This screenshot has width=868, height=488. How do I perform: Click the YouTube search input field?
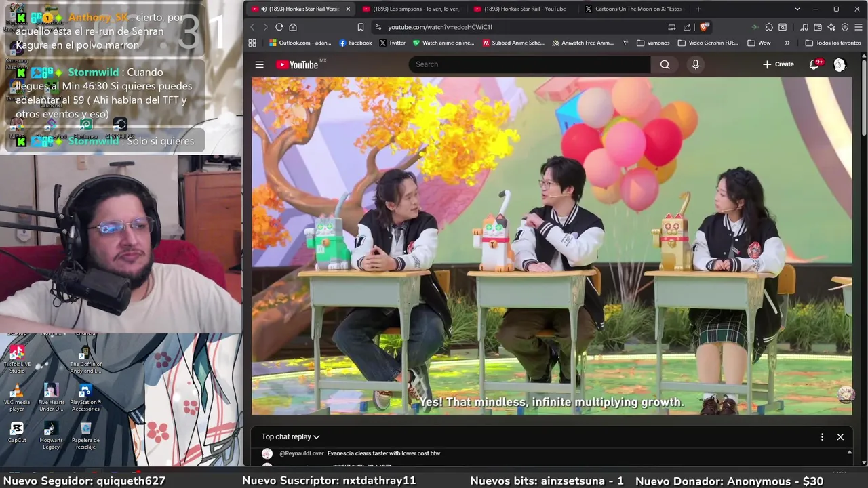pyautogui.click(x=530, y=64)
